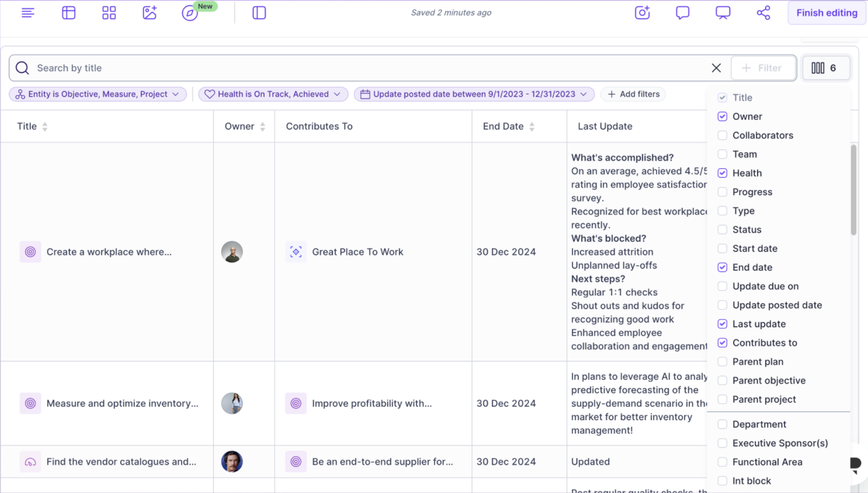Screen dimensions: 868x493
Task: Enable the Collaborators column checkbox
Action: [x=722, y=135]
